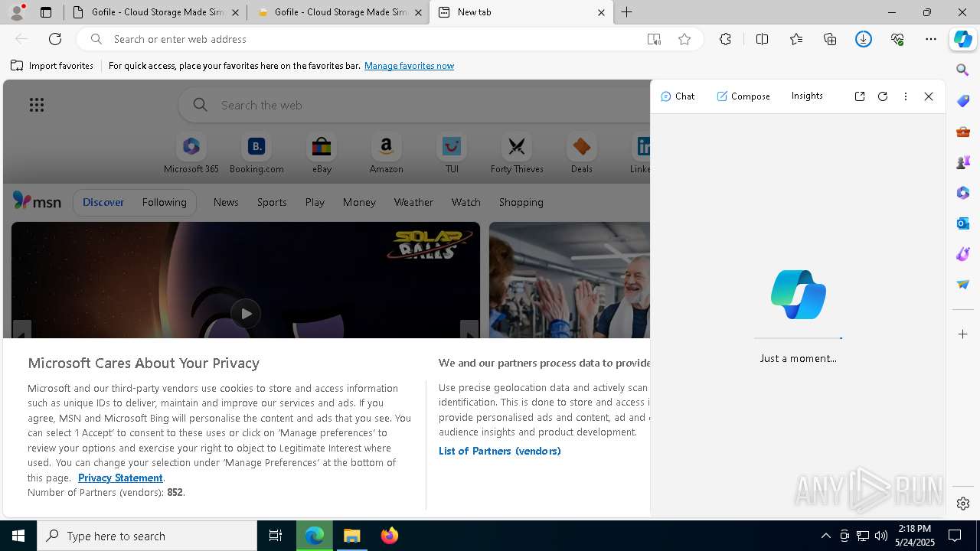Add this page to favorites star

click(x=684, y=39)
